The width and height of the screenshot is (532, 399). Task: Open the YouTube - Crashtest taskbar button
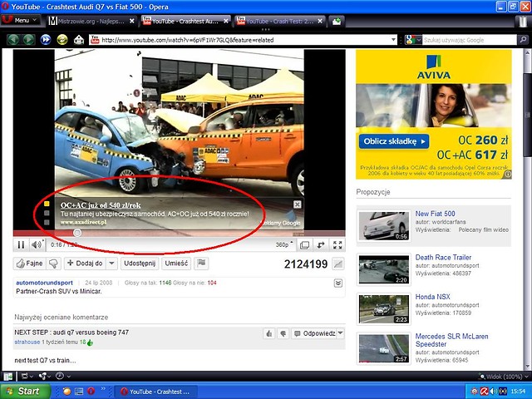(155, 392)
